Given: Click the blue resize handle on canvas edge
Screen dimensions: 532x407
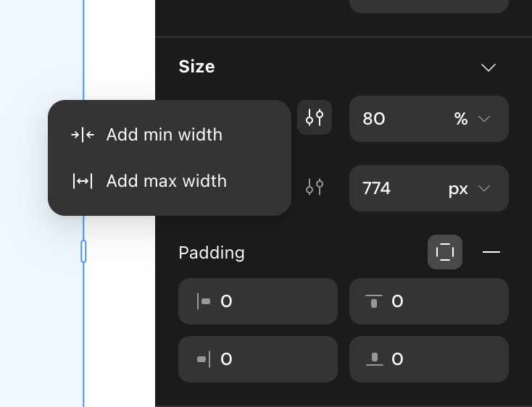Looking at the screenshot, I should click(x=83, y=251).
